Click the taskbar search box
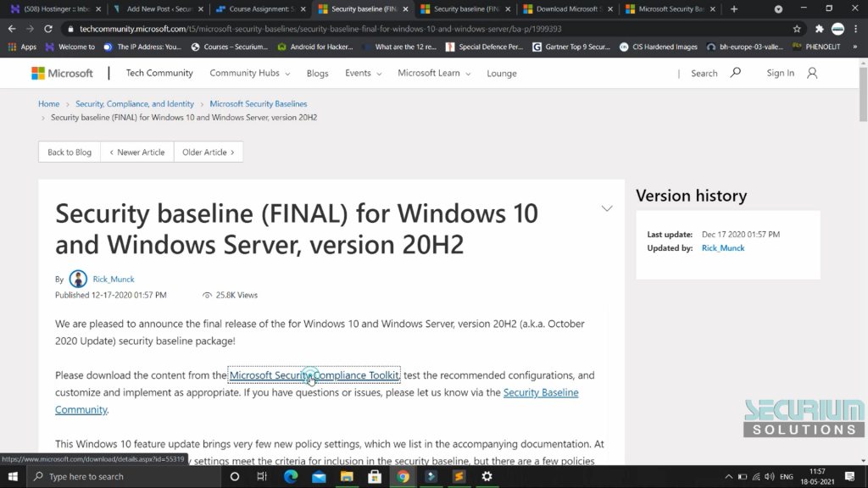The height and width of the screenshot is (488, 868). pyautogui.click(x=124, y=476)
